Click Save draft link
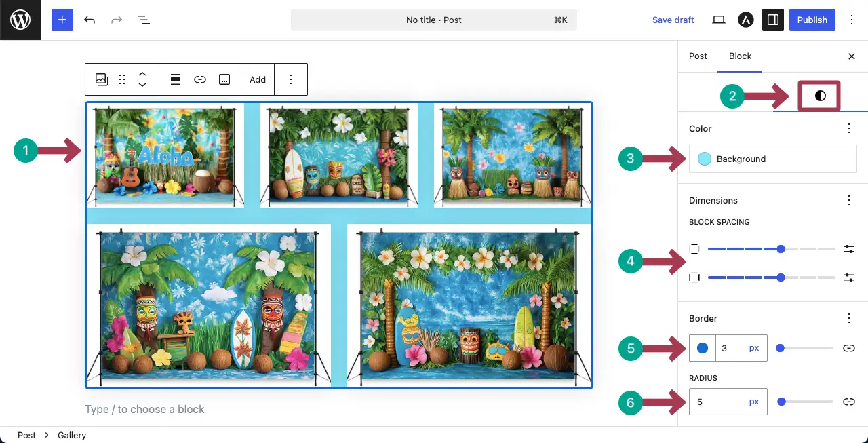 (673, 20)
